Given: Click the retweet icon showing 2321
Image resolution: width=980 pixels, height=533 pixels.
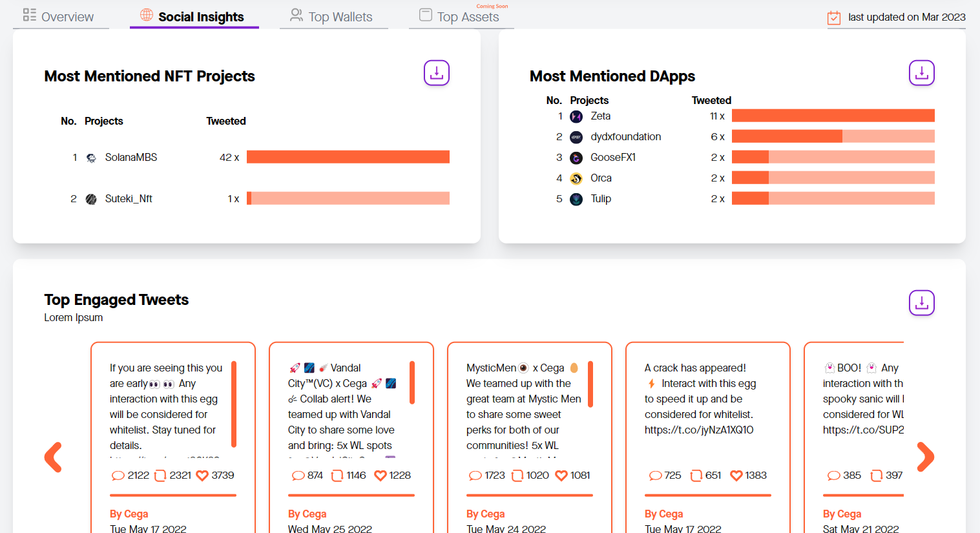Looking at the screenshot, I should pos(161,475).
